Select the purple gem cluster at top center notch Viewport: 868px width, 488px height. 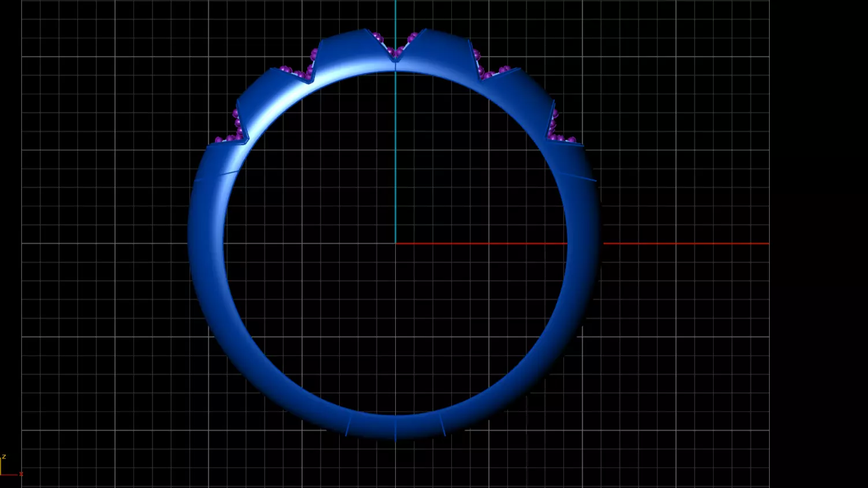click(x=395, y=46)
